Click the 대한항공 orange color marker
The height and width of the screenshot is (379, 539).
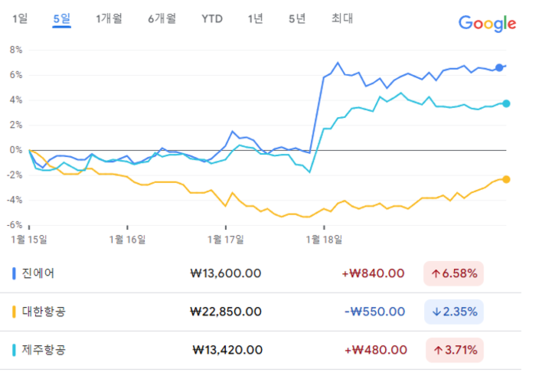pyautogui.click(x=14, y=312)
